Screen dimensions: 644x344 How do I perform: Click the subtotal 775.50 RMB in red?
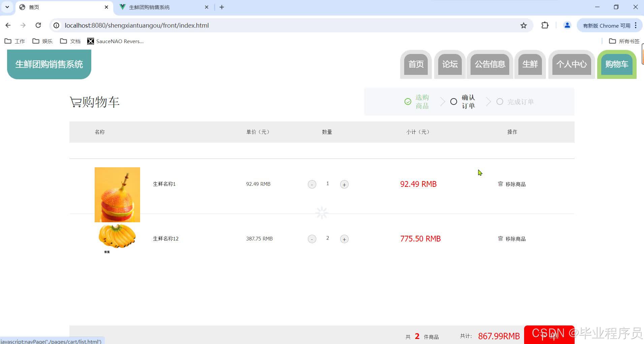pos(420,239)
